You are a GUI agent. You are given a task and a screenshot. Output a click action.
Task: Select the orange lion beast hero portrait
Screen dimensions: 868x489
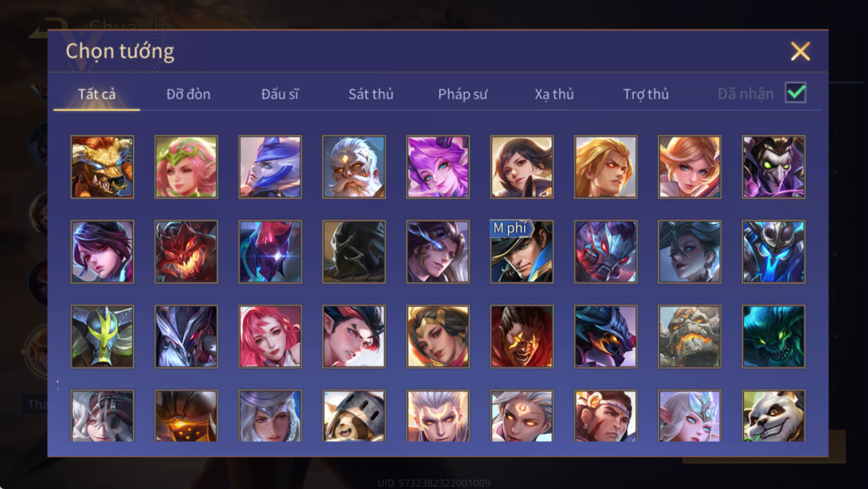click(102, 167)
